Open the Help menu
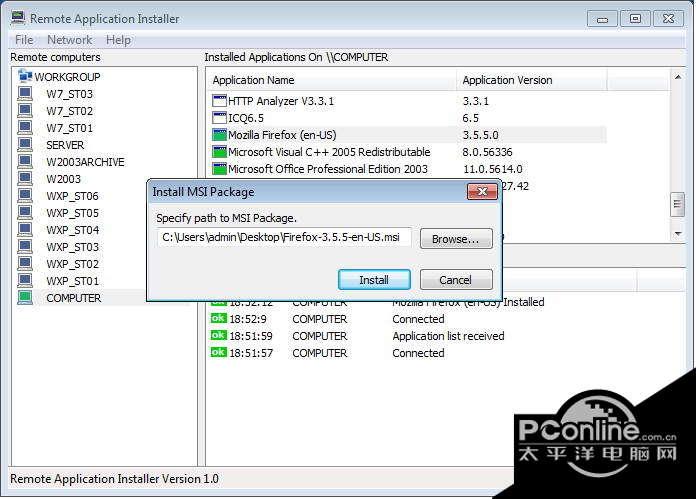Screen dimensions: 696x499 pyautogui.click(x=118, y=40)
